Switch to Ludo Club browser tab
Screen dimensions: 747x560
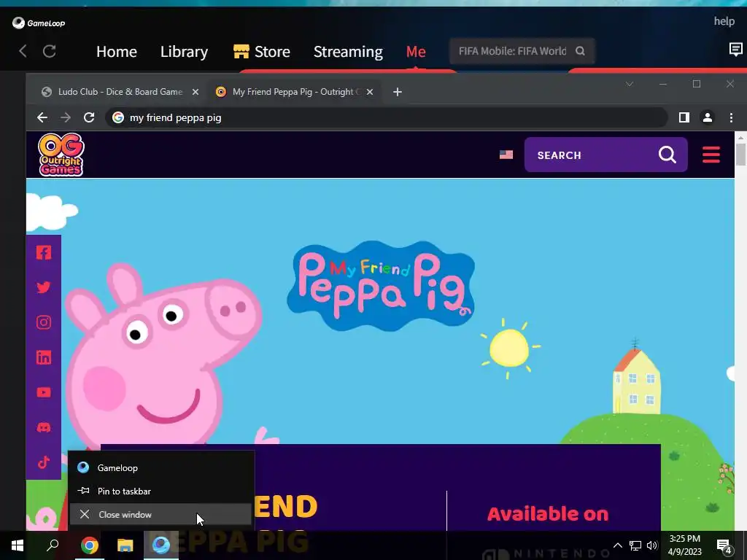pos(120,92)
